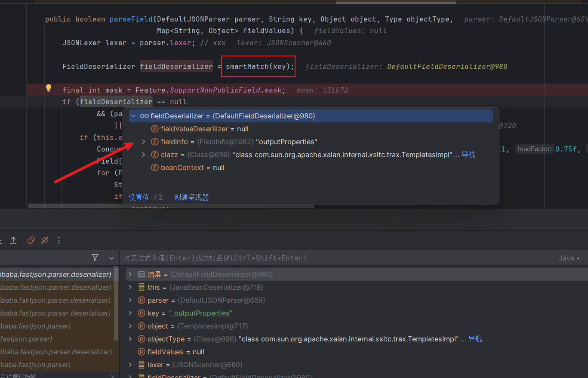Click the ellipsis link after objectType value
This screenshot has width=588, height=378.
(464, 339)
